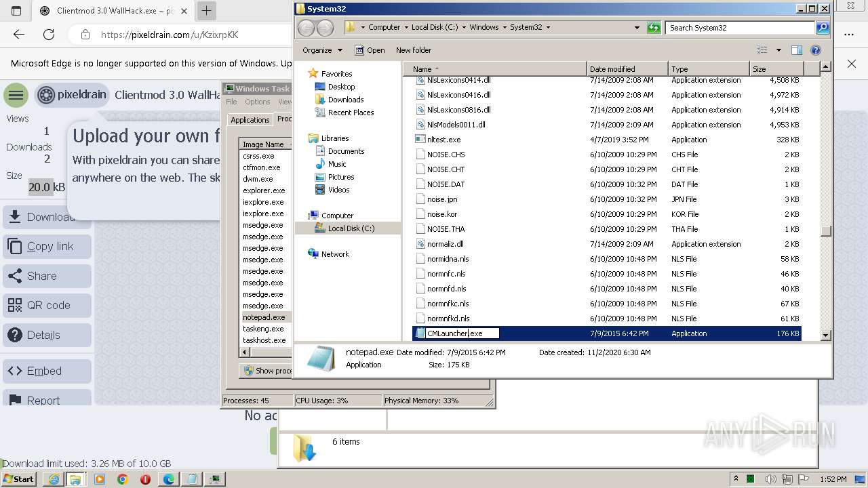This screenshot has width=868, height=488.
Task: Switch to Applications tab in Task Manager
Action: (x=250, y=120)
